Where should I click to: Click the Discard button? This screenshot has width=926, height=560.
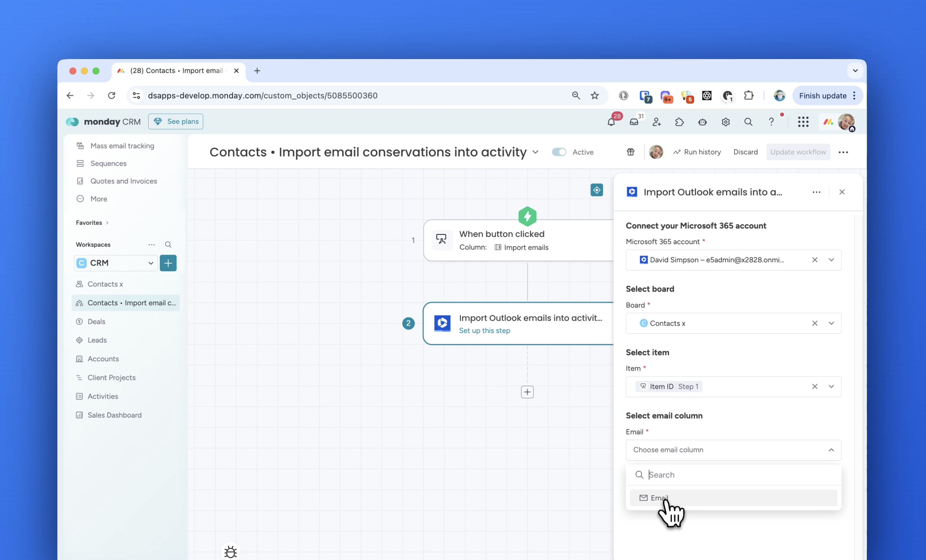[745, 152]
